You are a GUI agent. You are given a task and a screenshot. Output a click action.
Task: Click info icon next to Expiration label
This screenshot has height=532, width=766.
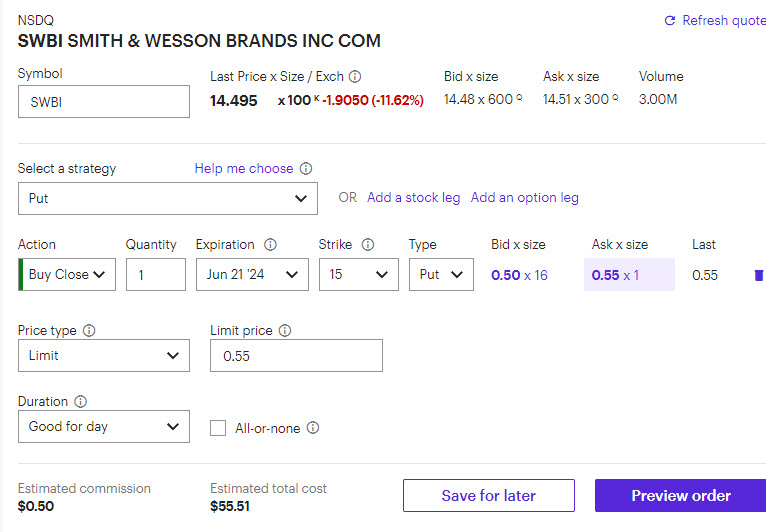[270, 245]
